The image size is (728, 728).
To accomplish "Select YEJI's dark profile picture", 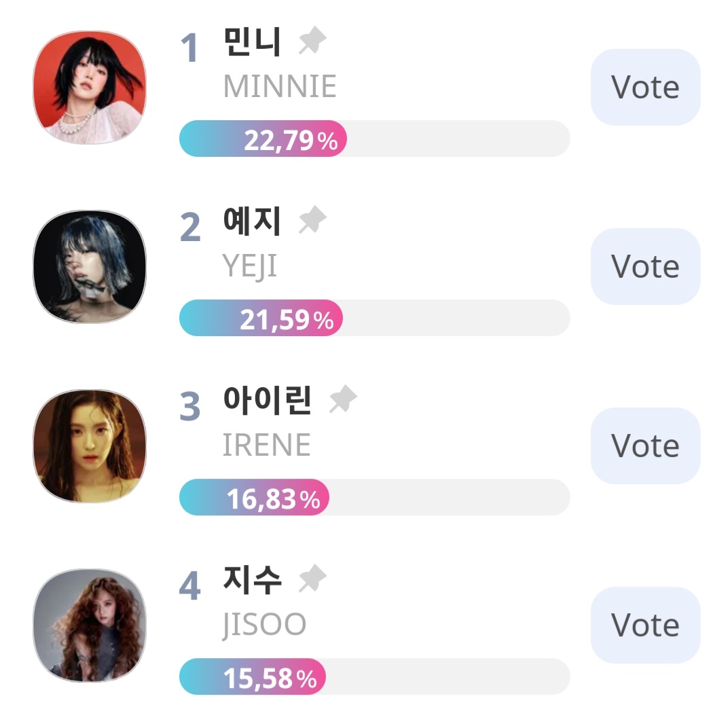I will [90, 267].
